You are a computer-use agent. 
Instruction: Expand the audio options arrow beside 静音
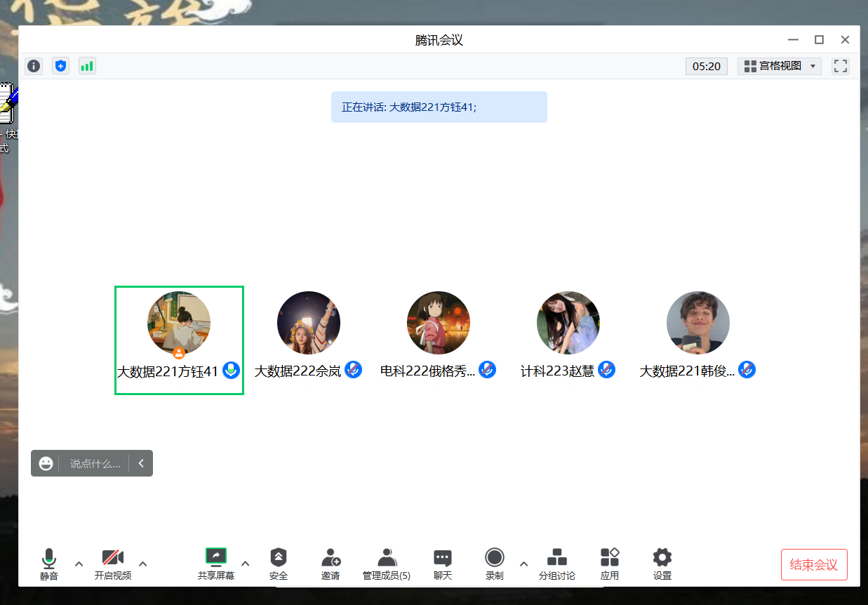tap(79, 564)
